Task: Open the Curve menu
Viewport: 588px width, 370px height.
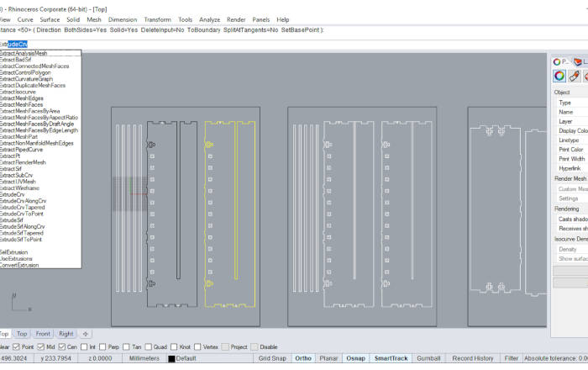Action: (x=25, y=19)
